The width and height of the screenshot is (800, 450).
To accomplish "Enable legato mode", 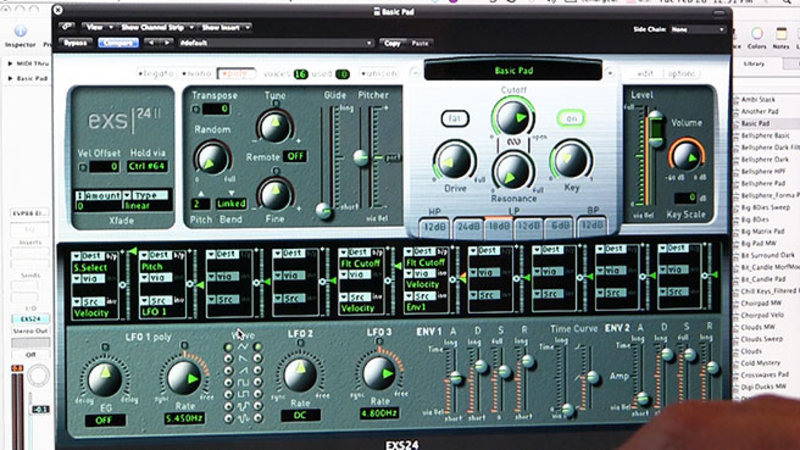I will point(155,73).
